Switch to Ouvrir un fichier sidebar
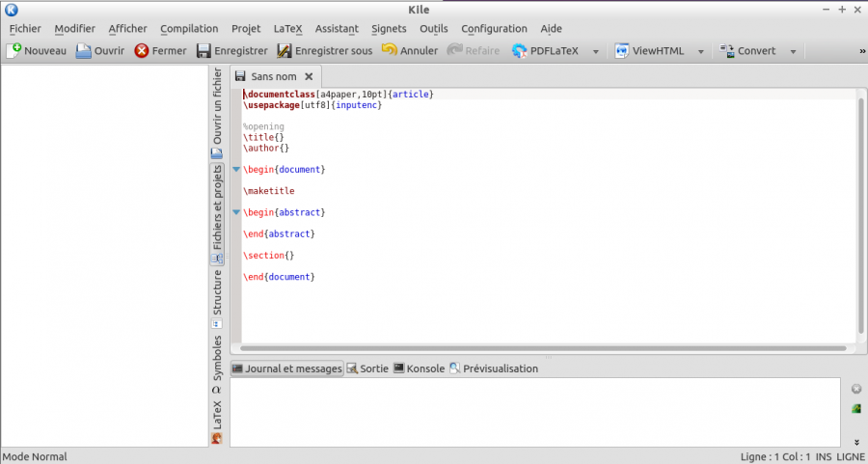The height and width of the screenshot is (464, 868). click(217, 114)
